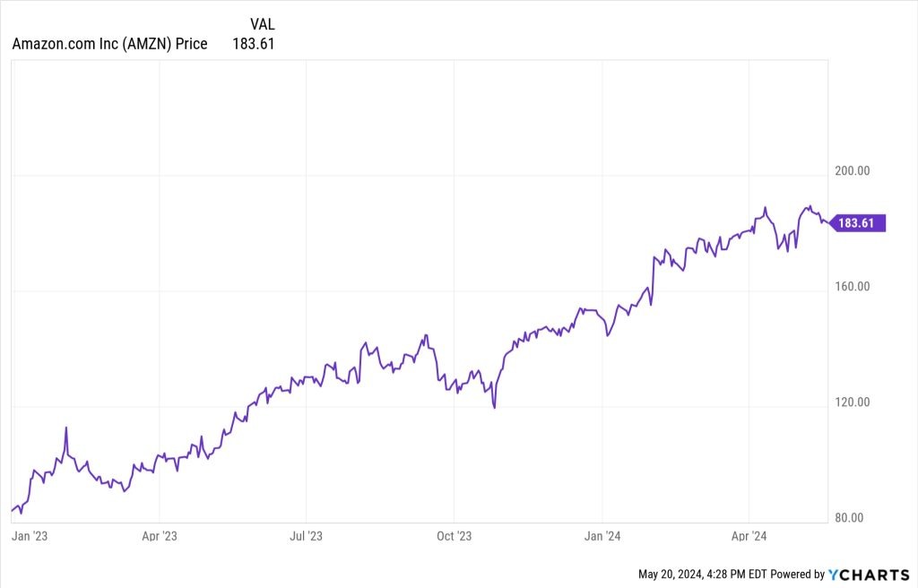
Task: Select the 120.00 y-axis label
Action: point(852,402)
